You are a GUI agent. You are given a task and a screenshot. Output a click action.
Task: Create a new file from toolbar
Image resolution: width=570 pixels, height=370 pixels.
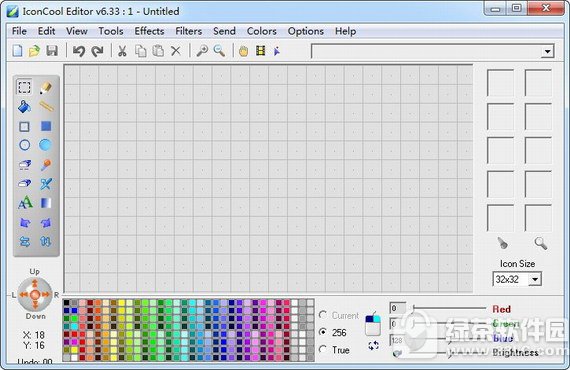coord(17,51)
